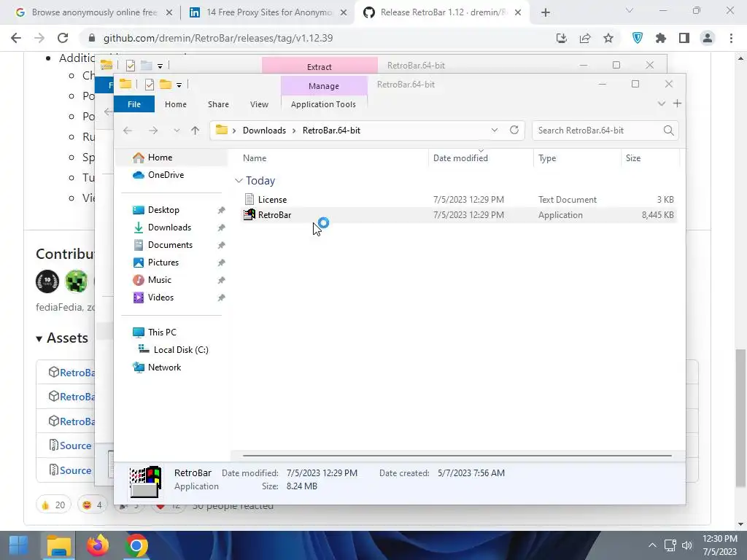Open the Home ribbon tab

pyautogui.click(x=176, y=104)
